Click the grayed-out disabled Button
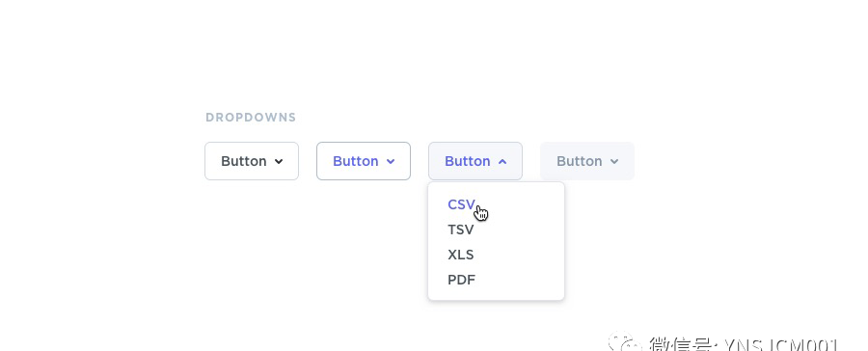 tap(587, 161)
